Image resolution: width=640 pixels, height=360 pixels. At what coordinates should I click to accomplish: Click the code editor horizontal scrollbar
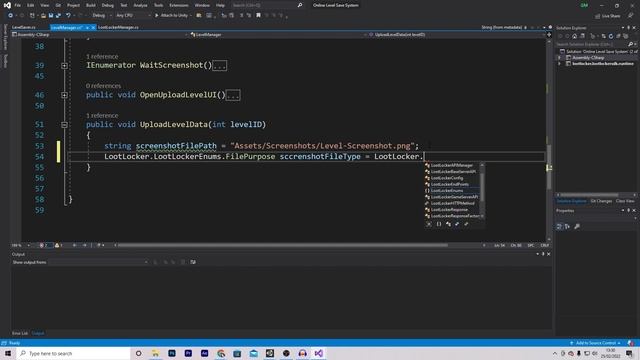tap(282, 245)
